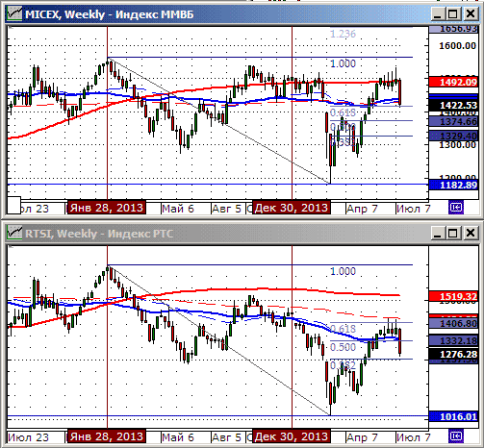Click scroll-to-end icon in MICEX chart
The image size is (484, 448).
click(x=456, y=208)
